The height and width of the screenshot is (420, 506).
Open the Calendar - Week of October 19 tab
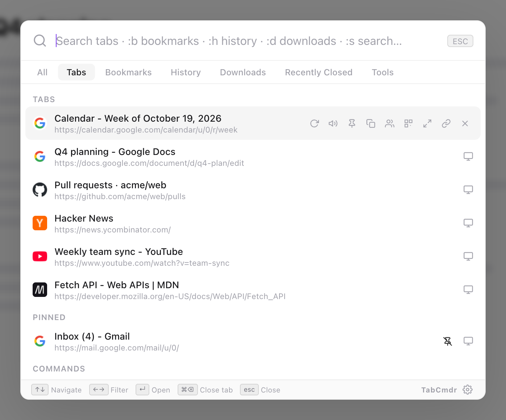coord(253,123)
